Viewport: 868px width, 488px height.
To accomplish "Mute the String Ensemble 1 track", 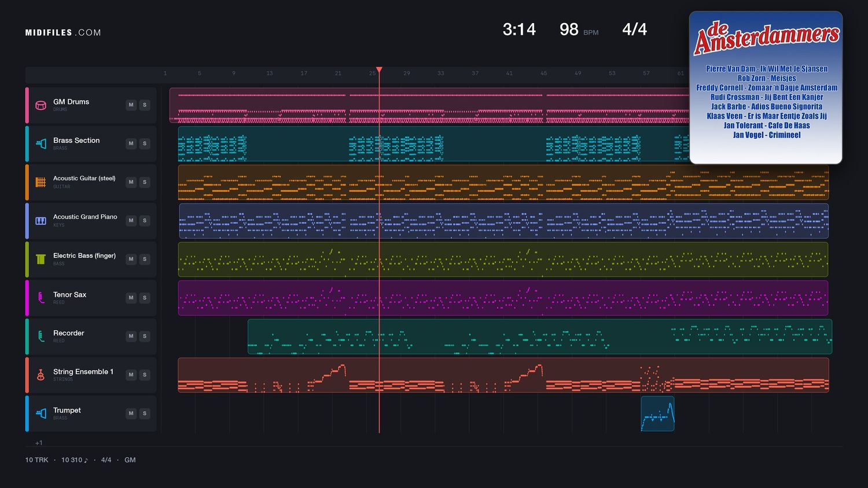I will pyautogui.click(x=131, y=375).
